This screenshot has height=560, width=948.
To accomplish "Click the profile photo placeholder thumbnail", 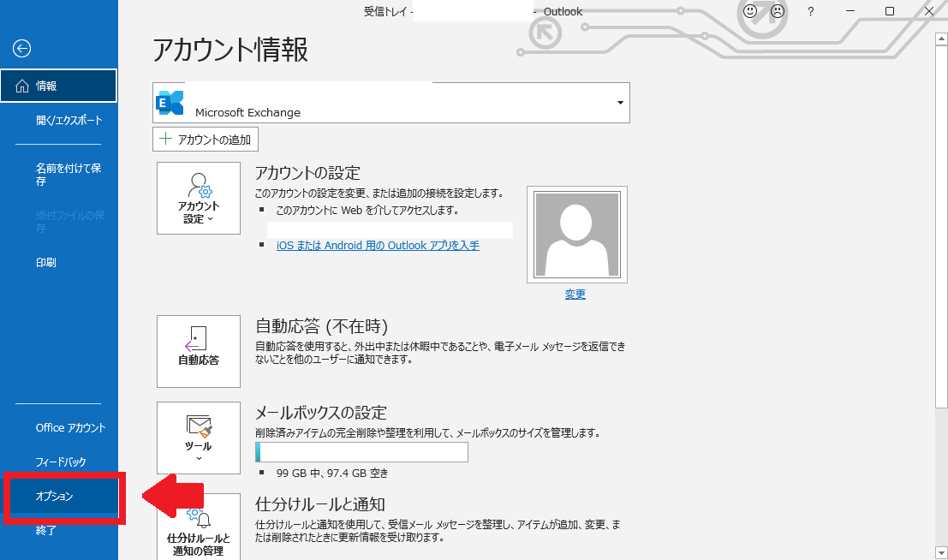I will 576,234.
